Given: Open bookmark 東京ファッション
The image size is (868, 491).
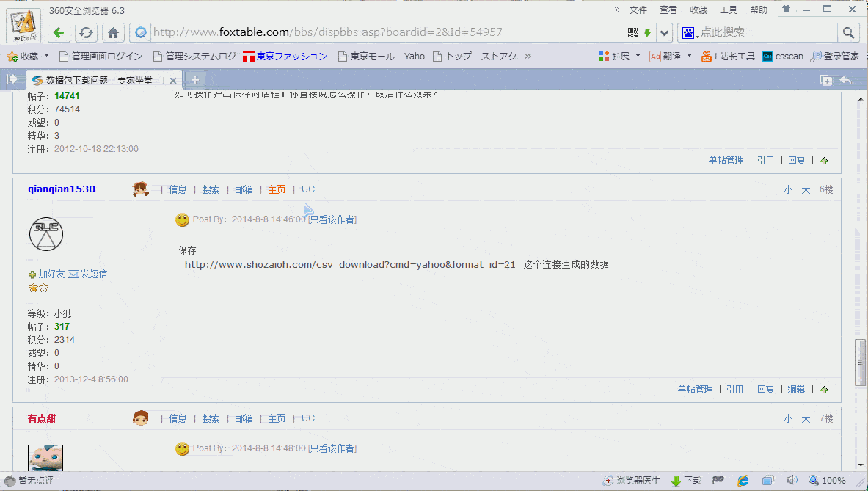Looking at the screenshot, I should (285, 57).
